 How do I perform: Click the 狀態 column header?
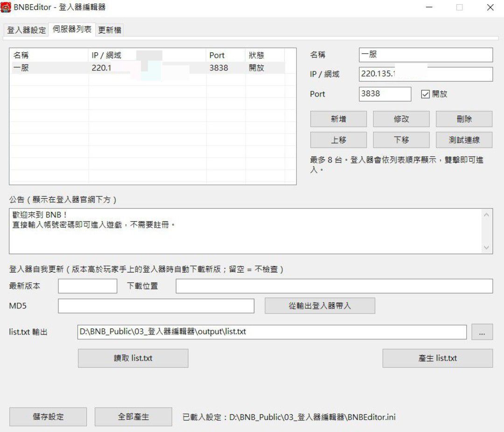(x=265, y=56)
